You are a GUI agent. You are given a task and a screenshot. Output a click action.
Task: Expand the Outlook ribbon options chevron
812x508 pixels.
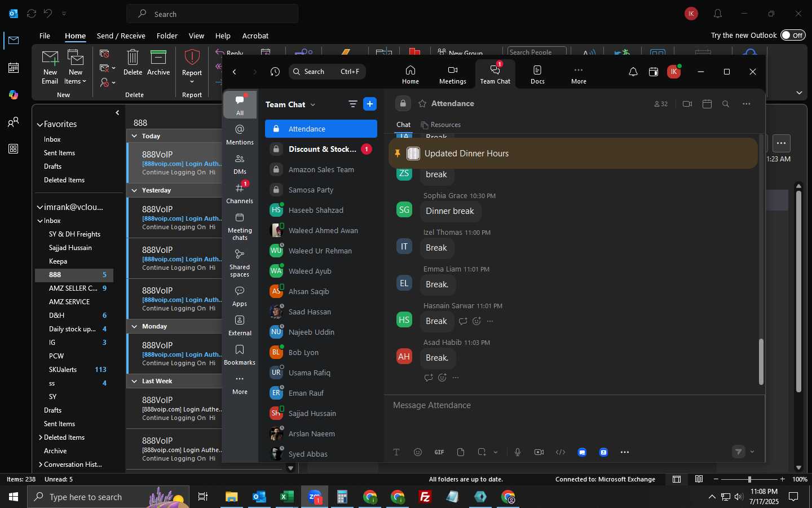point(799,93)
